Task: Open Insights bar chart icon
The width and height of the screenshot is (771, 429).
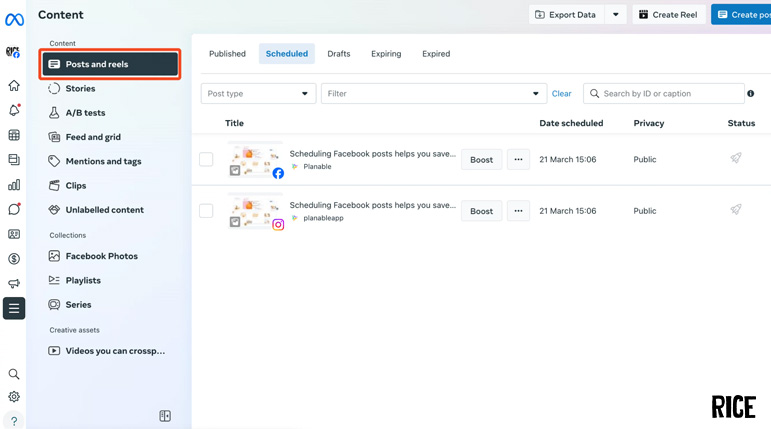Action: pos(14,185)
